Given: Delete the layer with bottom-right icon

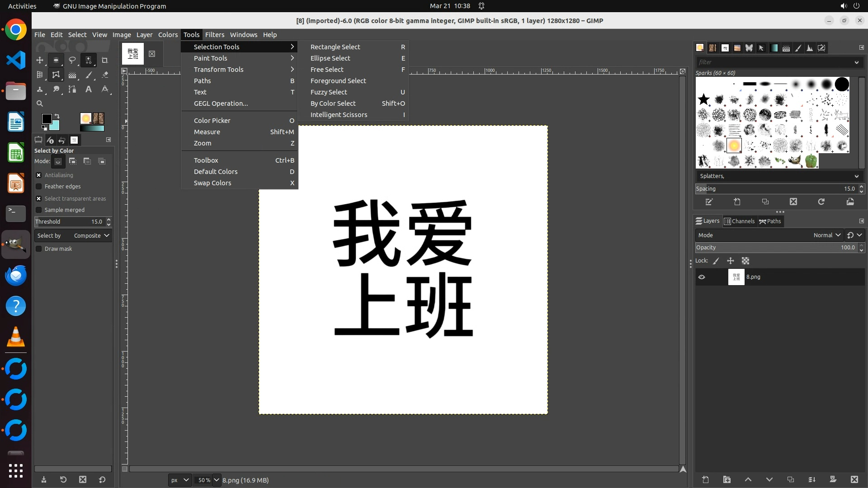Looking at the screenshot, I should point(854,479).
